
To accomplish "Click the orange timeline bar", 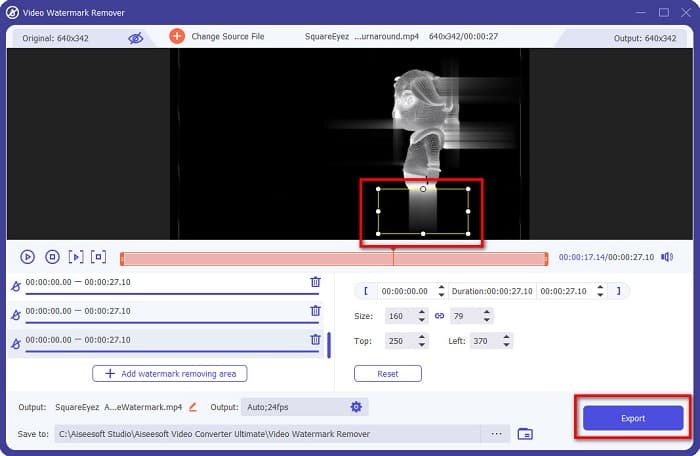I will (334, 259).
